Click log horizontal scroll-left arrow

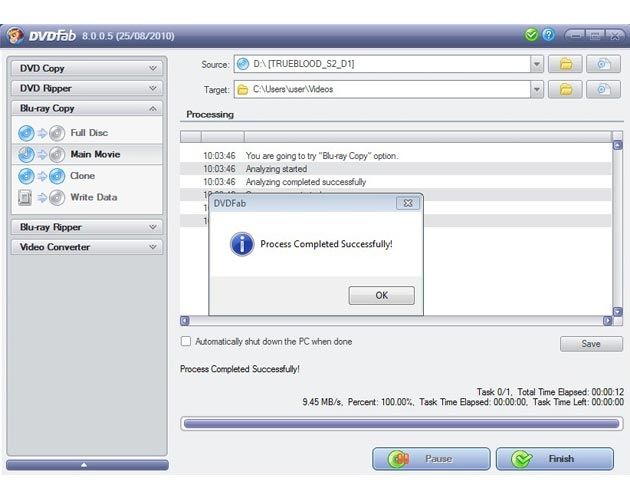pyautogui.click(x=184, y=321)
